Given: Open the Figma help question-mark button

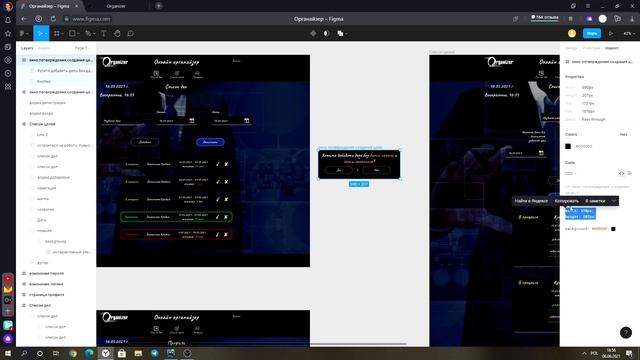Looking at the screenshot, I should pyautogui.click(x=626, y=333).
